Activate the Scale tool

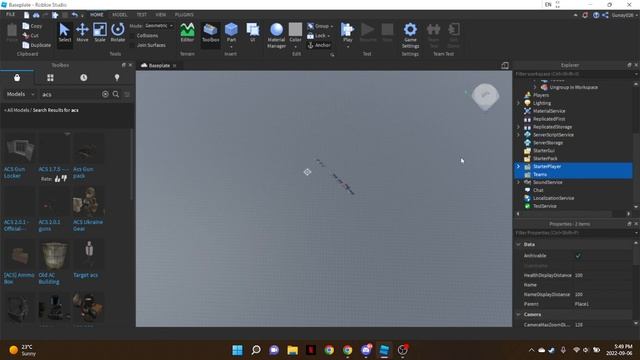pyautogui.click(x=100, y=33)
